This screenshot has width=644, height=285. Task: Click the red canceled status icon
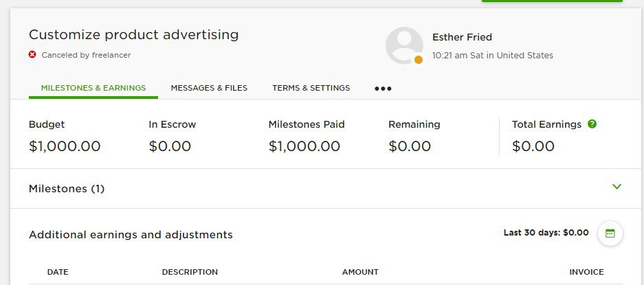pos(32,54)
